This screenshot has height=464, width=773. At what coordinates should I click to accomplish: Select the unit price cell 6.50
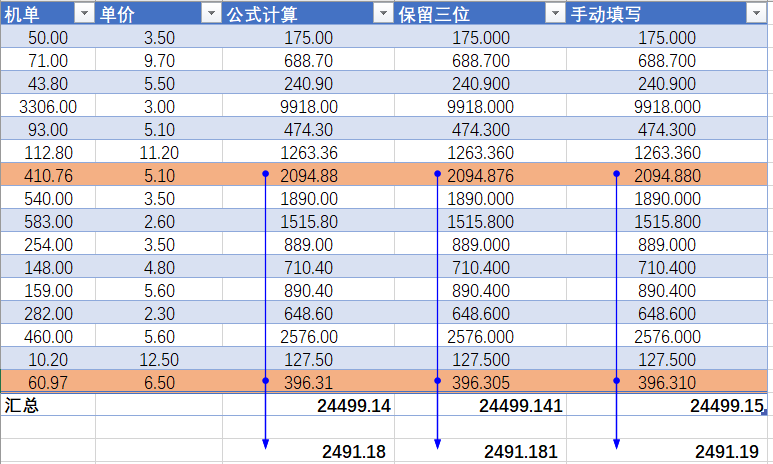click(159, 383)
